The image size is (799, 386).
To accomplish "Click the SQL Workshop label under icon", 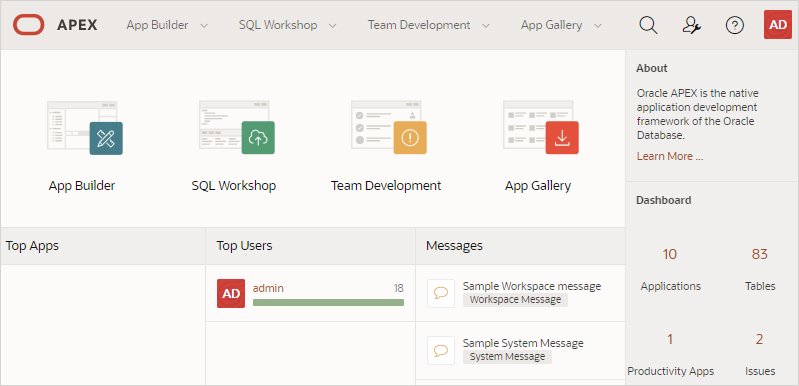I will click(x=234, y=186).
